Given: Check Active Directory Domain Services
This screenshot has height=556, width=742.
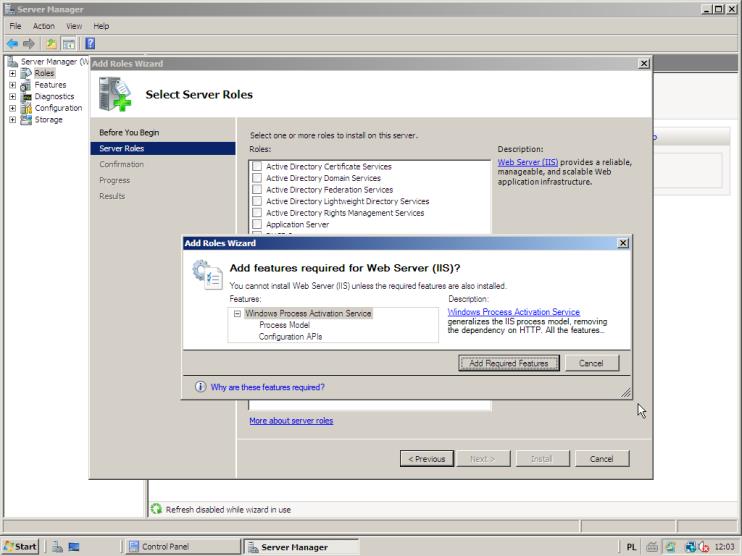Looking at the screenshot, I should [x=257, y=178].
